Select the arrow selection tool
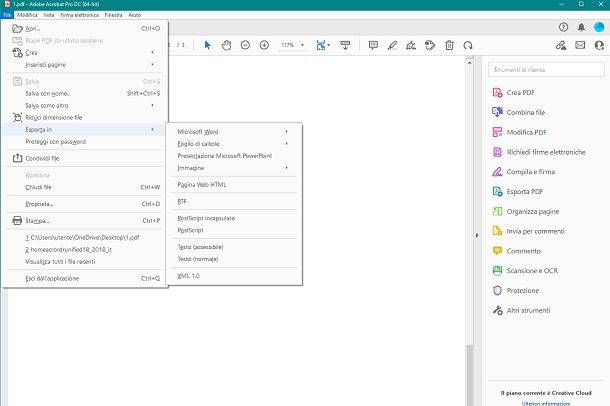 pos(207,45)
